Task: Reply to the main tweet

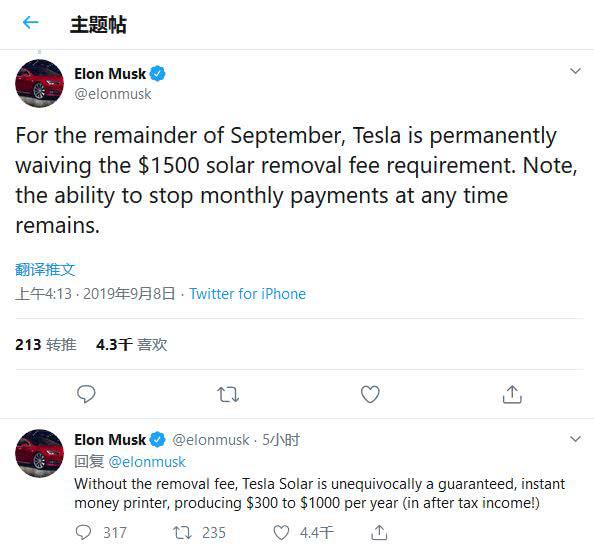Action: click(86, 394)
